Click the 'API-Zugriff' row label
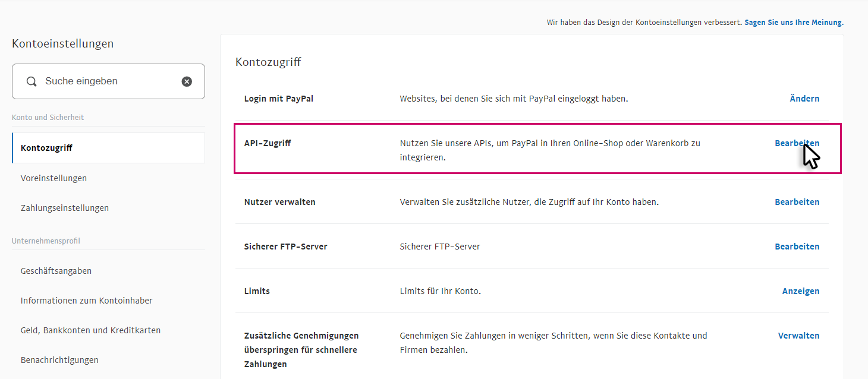Image resolution: width=868 pixels, height=379 pixels. click(268, 143)
